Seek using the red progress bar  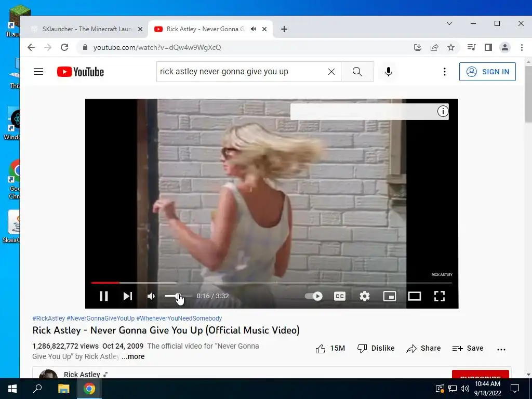click(x=105, y=283)
